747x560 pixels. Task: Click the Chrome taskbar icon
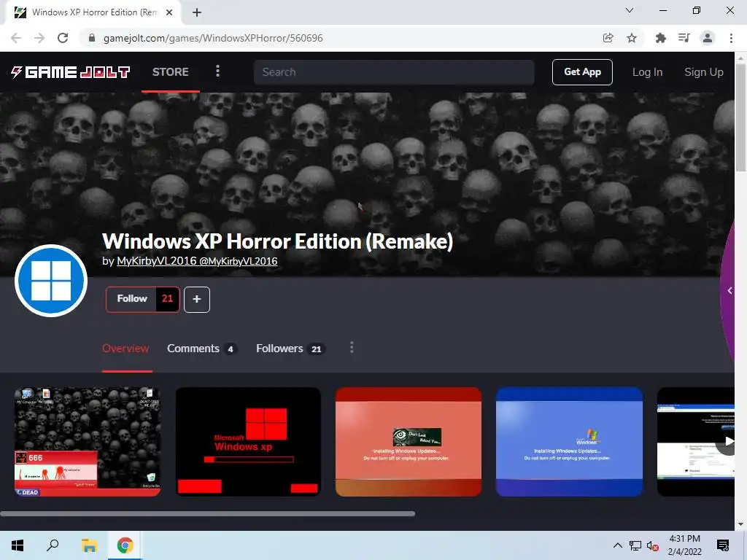pyautogui.click(x=125, y=545)
